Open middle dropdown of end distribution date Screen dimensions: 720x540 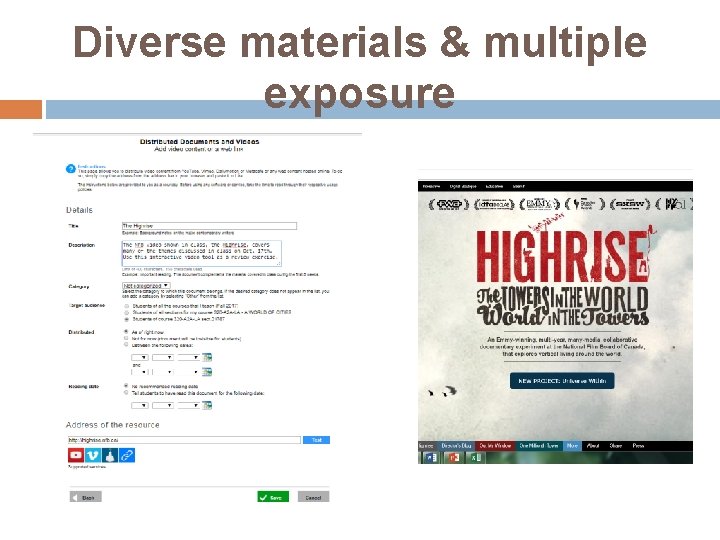pos(163,372)
